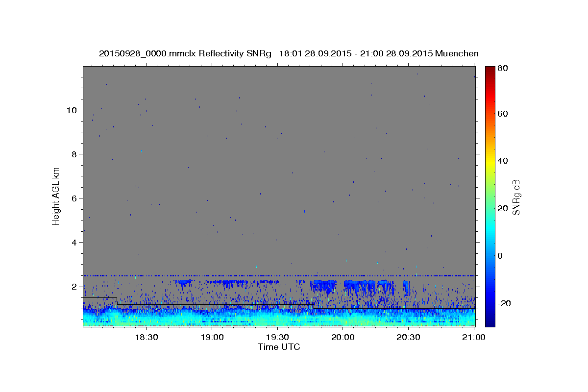Click the 21:00 time tick label
The image size is (588, 392).
[x=474, y=338]
